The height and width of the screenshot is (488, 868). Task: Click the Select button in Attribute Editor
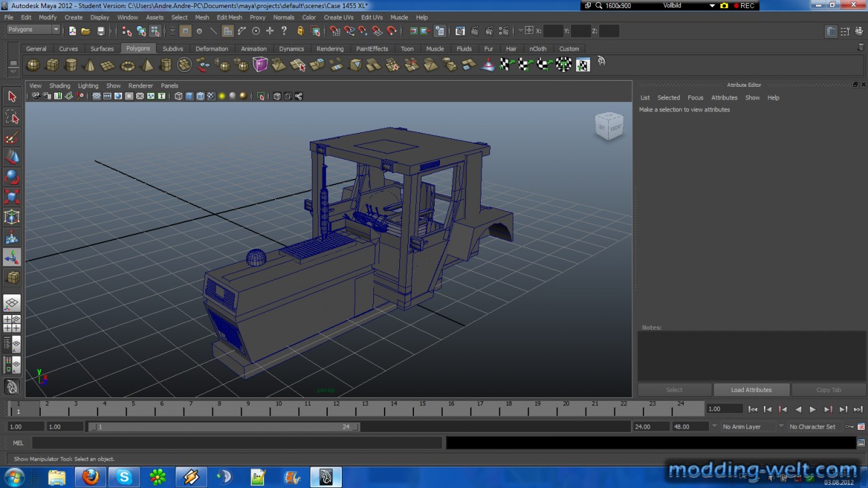674,390
